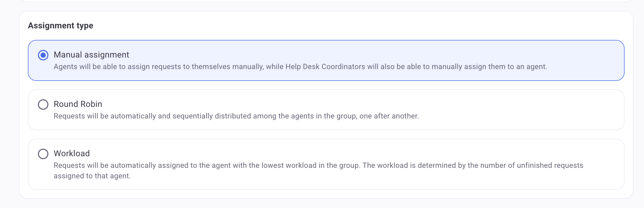Click the 'Round Robin' option label
This screenshot has height=208, width=644.
click(78, 104)
